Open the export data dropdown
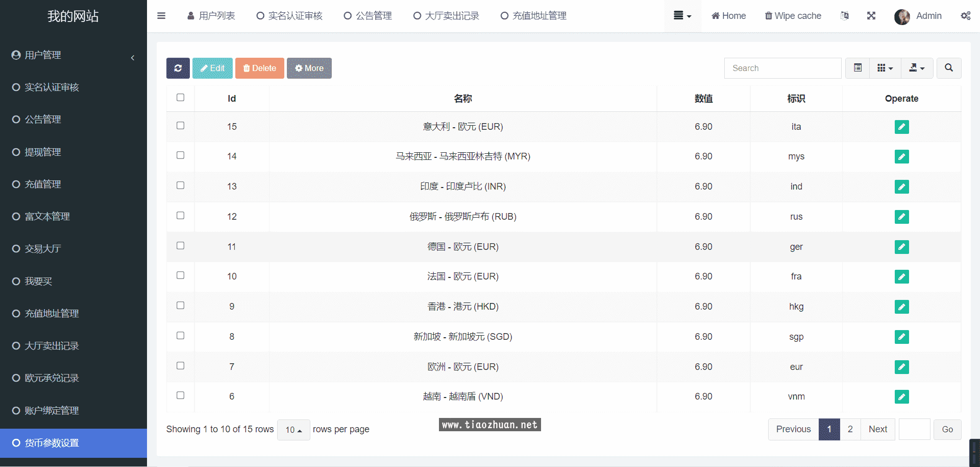This screenshot has height=467, width=980. [x=917, y=68]
